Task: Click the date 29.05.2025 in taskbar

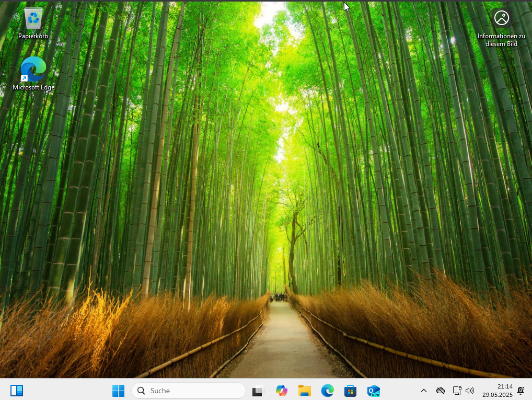Action: pyautogui.click(x=497, y=395)
